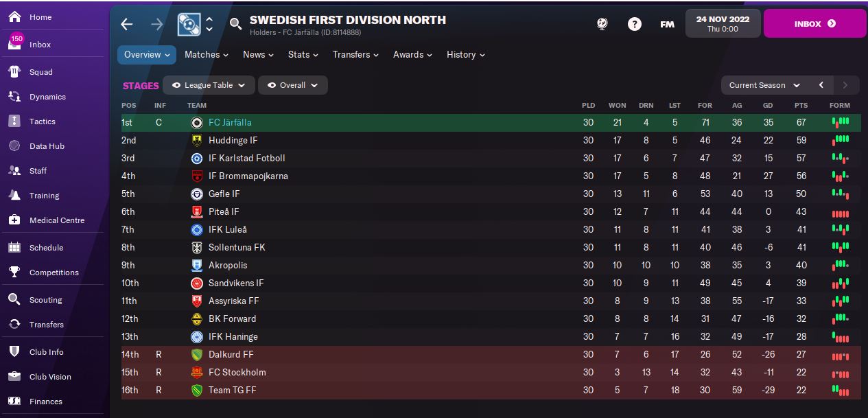Screen dimensions: 868x418
Task: Click the FC Järfälla club badge
Action: pos(197,123)
